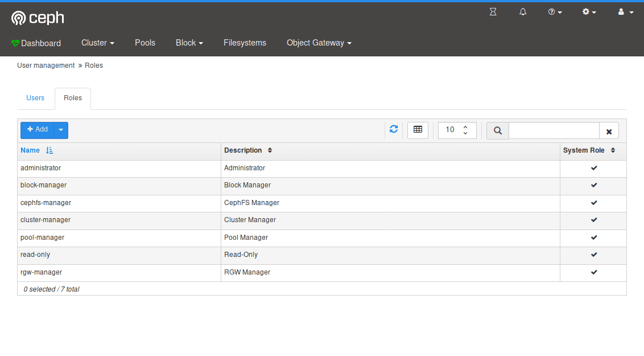
Task: Open the help question mark menu
Action: tap(555, 12)
